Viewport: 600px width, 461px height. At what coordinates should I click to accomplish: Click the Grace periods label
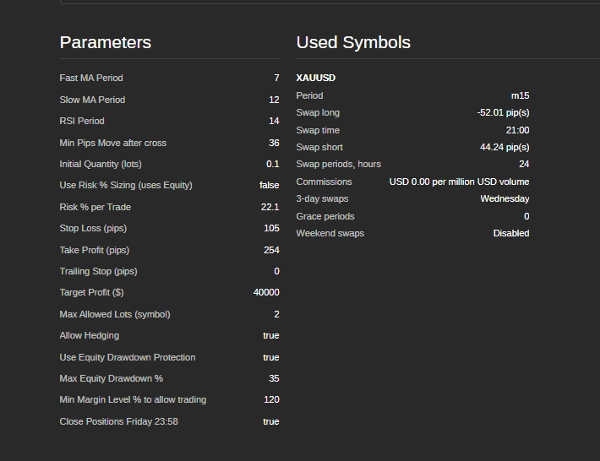click(325, 216)
